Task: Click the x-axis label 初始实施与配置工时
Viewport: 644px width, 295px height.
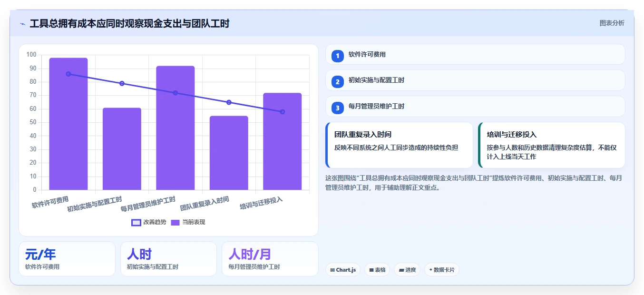Action: pyautogui.click(x=95, y=204)
